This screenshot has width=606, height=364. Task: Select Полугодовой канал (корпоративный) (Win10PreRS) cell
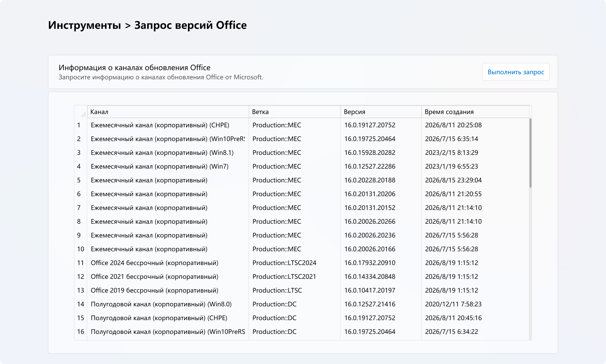tap(168, 332)
